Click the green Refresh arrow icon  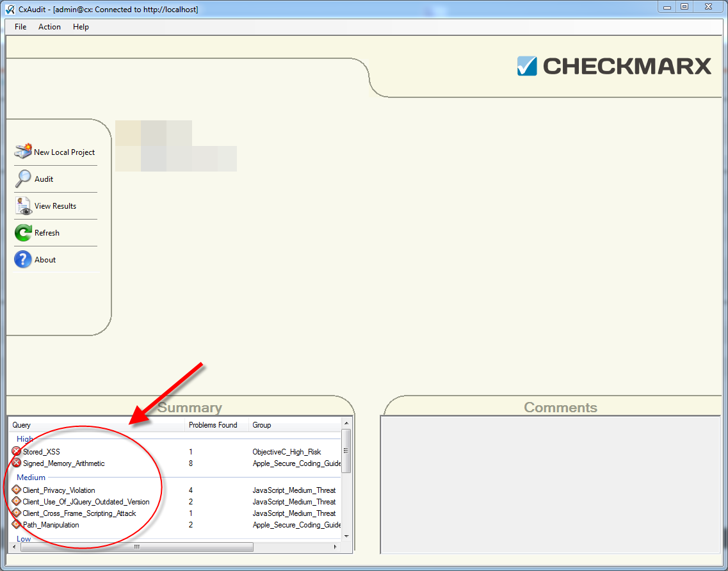[23, 232]
